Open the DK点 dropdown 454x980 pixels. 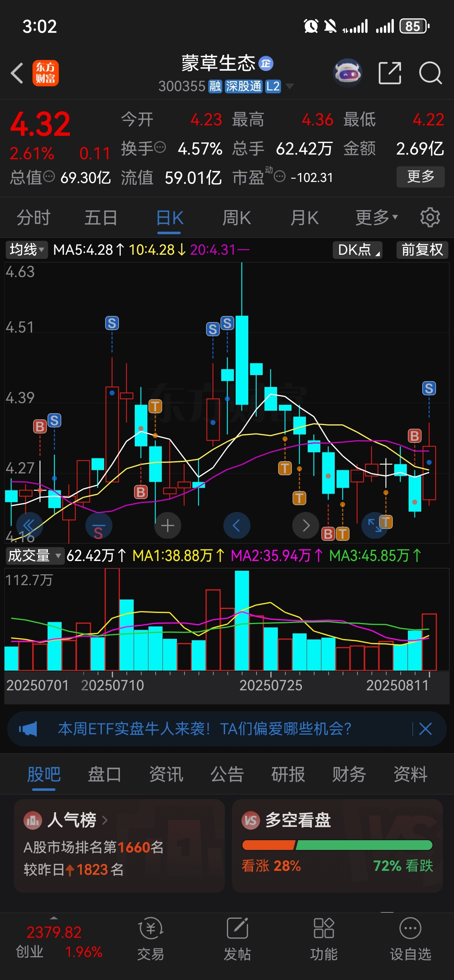[x=358, y=250]
